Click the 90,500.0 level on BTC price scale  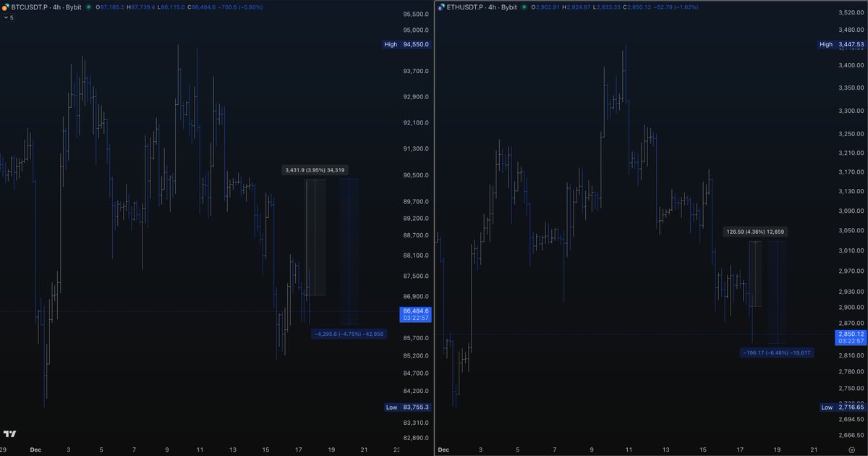pyautogui.click(x=416, y=175)
